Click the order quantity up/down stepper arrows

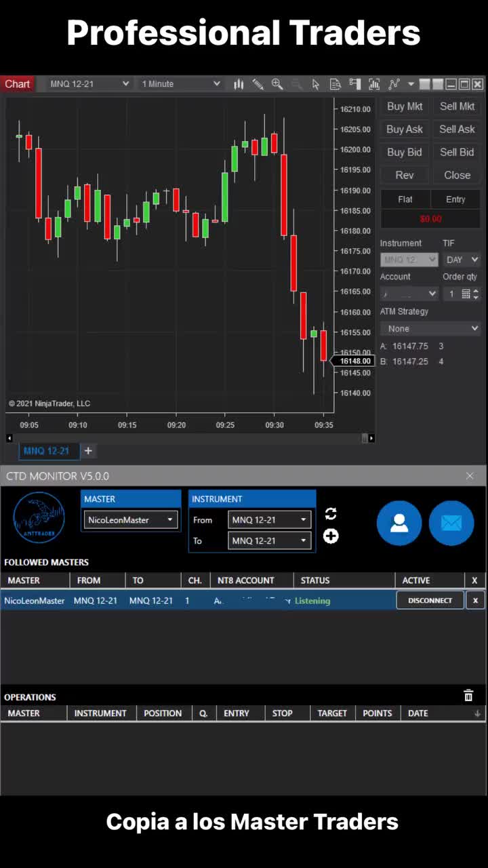476,294
